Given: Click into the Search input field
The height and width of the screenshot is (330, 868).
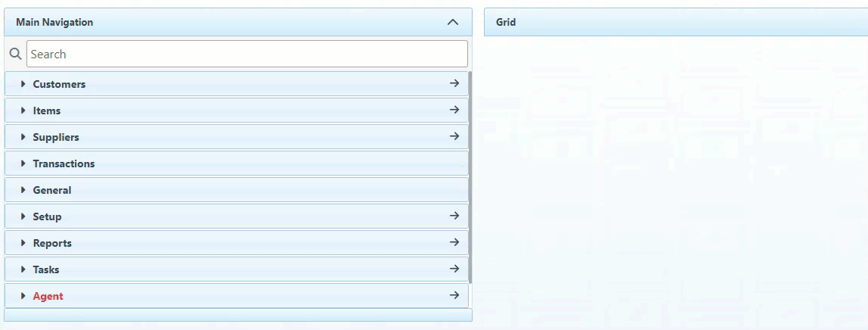Looking at the screenshot, I should click(x=246, y=54).
